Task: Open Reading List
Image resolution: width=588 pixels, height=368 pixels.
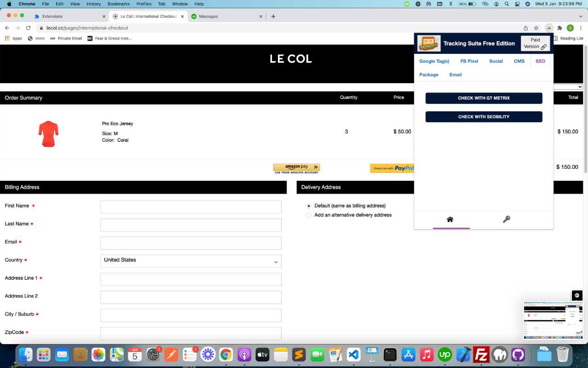Action: point(568,38)
